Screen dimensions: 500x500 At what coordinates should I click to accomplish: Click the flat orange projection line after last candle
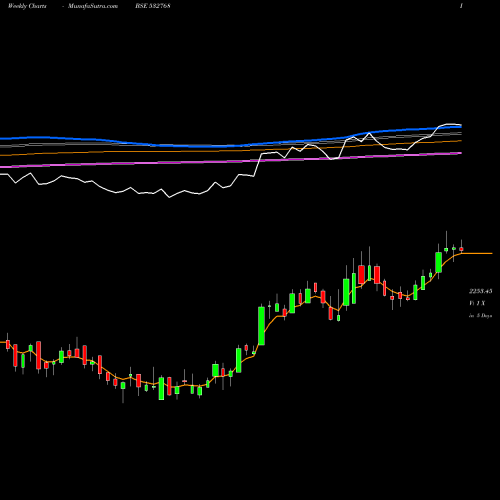pos(477,254)
